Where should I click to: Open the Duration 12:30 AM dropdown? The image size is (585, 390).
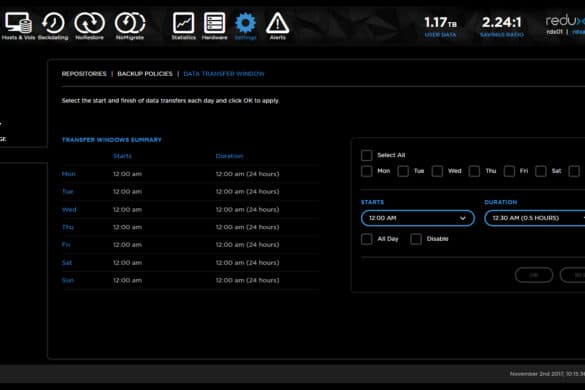pos(535,218)
